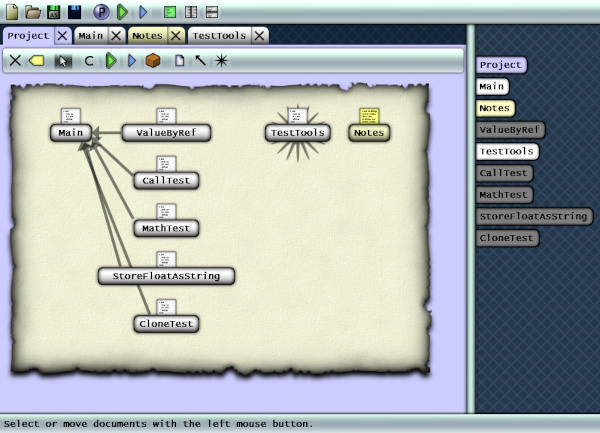This screenshot has width=600, height=433.
Task: Switch to the Project tab
Action: [x=28, y=36]
